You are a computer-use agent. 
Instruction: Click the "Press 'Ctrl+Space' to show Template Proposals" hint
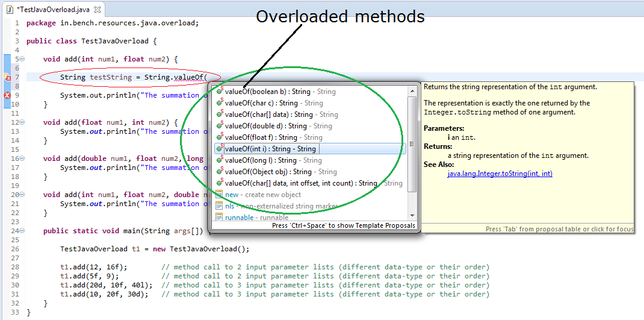coord(344,226)
